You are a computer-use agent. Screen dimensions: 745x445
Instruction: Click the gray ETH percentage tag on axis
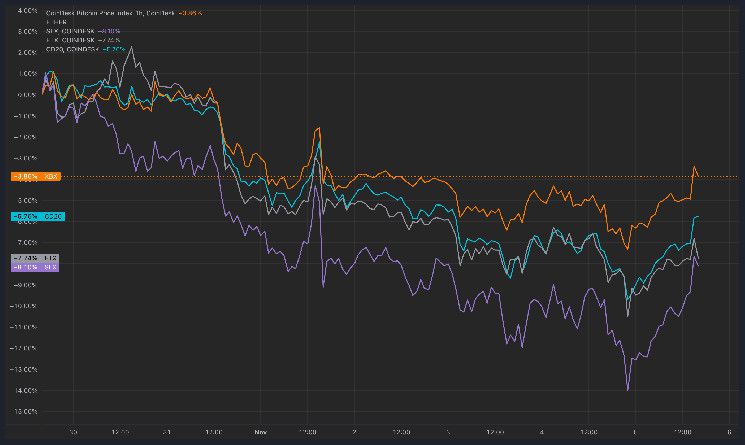(37, 258)
